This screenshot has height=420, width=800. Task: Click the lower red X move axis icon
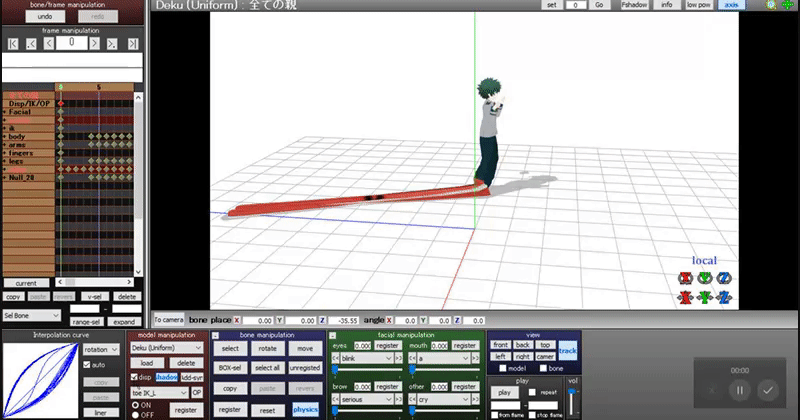pos(685,298)
